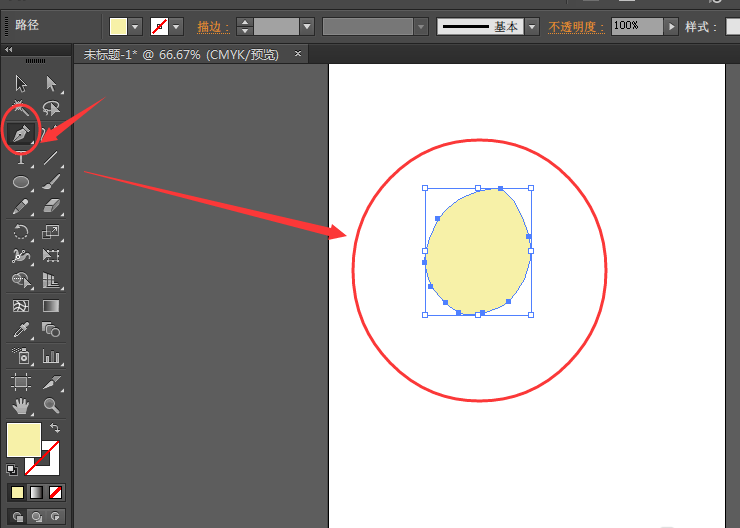The image size is (740, 528).
Task: Switch to Draw Behind mode
Action: [x=36, y=517]
